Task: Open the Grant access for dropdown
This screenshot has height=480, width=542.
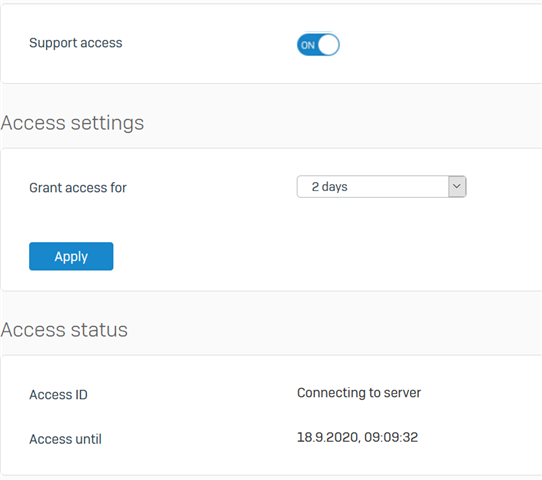Action: (x=381, y=187)
